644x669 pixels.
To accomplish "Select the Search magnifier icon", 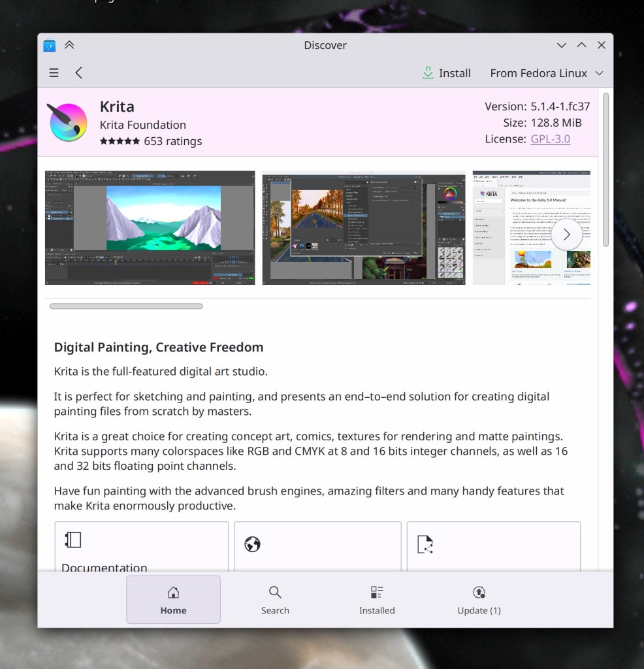I will [275, 592].
